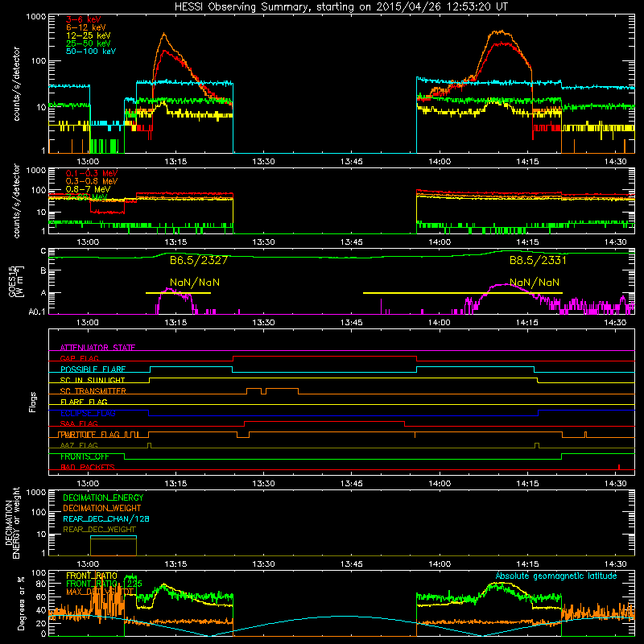
Task: Click the NaN/NaN label below B8.5/2331
Action: coord(535,283)
